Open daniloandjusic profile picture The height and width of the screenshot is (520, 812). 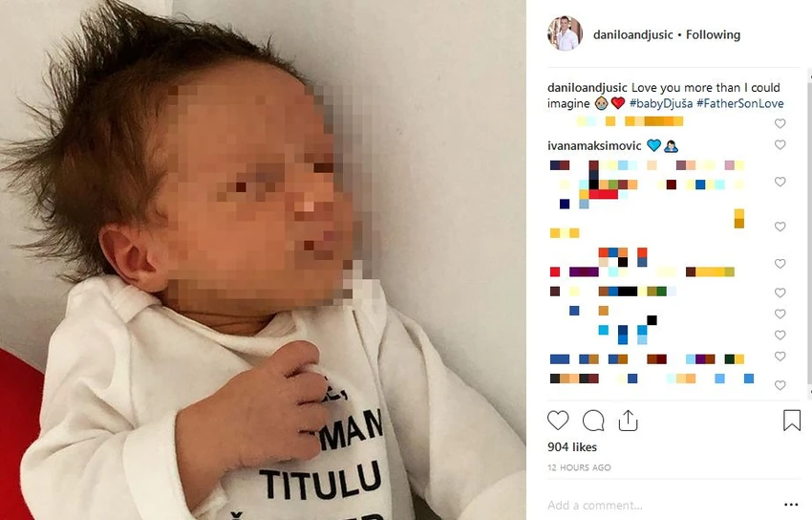(565, 33)
